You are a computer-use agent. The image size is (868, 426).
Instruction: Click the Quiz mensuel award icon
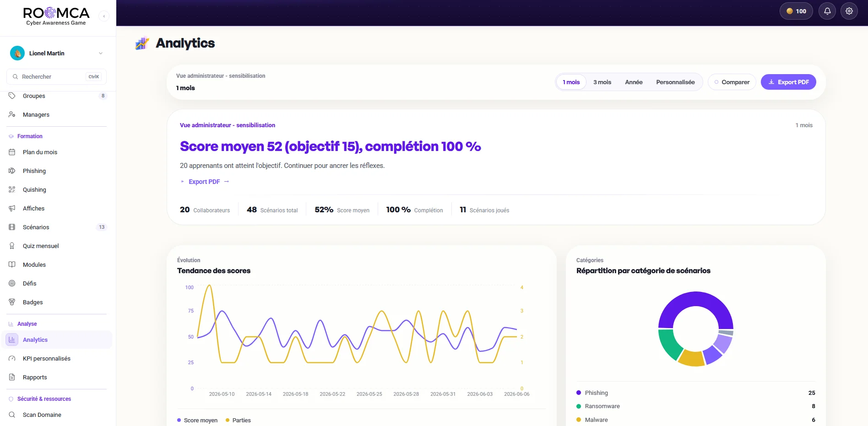(12, 246)
